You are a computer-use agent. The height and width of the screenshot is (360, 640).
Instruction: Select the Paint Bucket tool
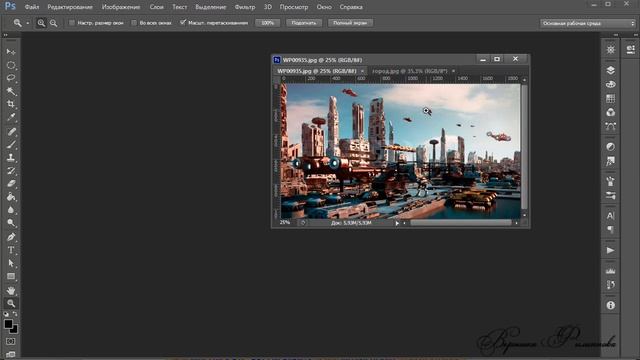tap(11, 197)
